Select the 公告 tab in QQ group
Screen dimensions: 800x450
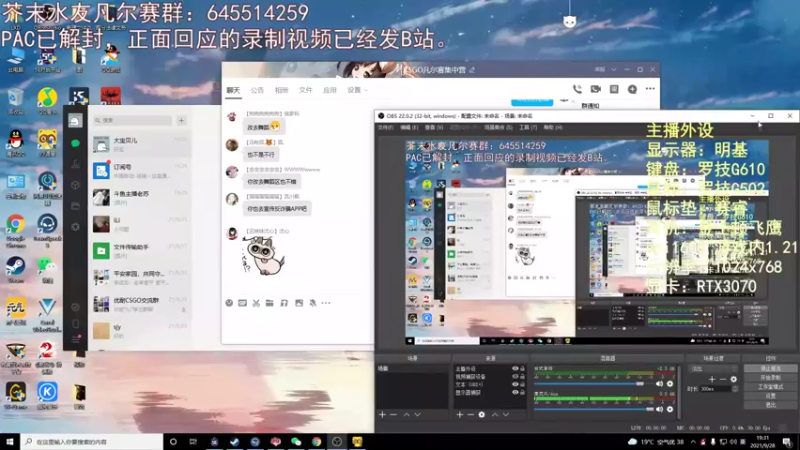(257, 90)
